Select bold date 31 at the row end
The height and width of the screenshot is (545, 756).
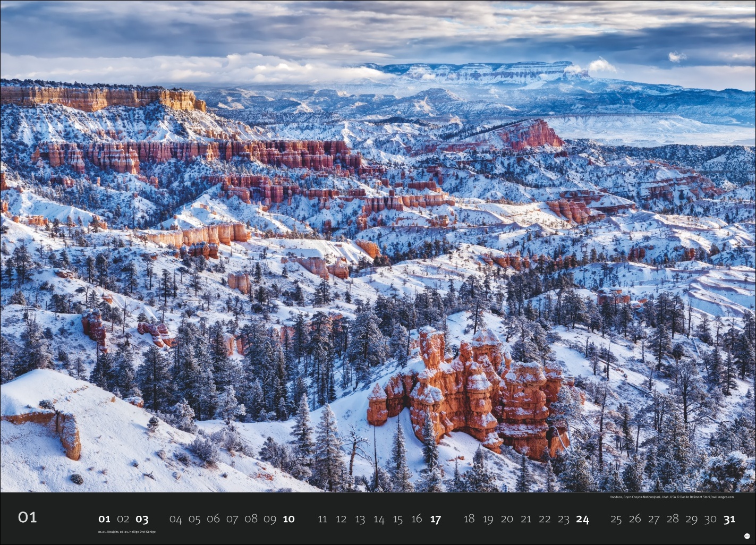pyautogui.click(x=729, y=519)
